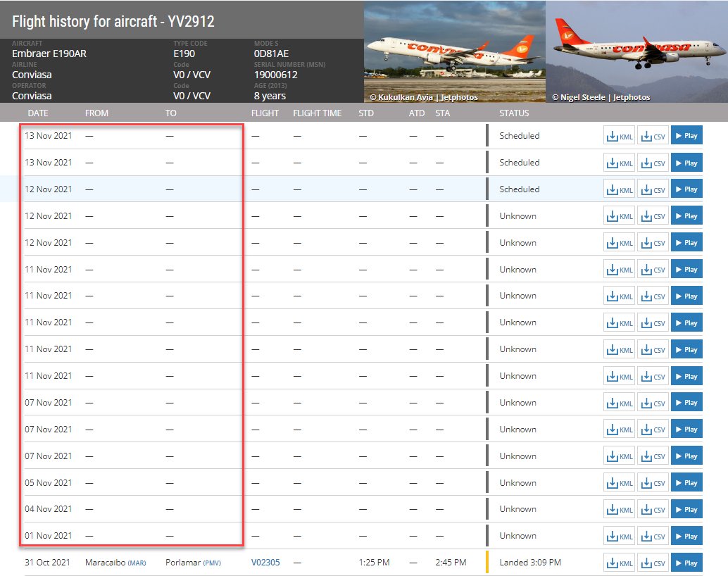Select the 01 Nov 2021 date cell
Image resolution: width=728 pixels, height=576 pixels.
49,536
